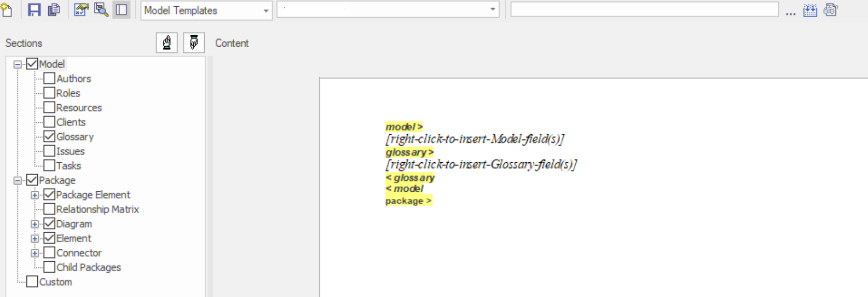Click the move section up hand icon

point(167,43)
